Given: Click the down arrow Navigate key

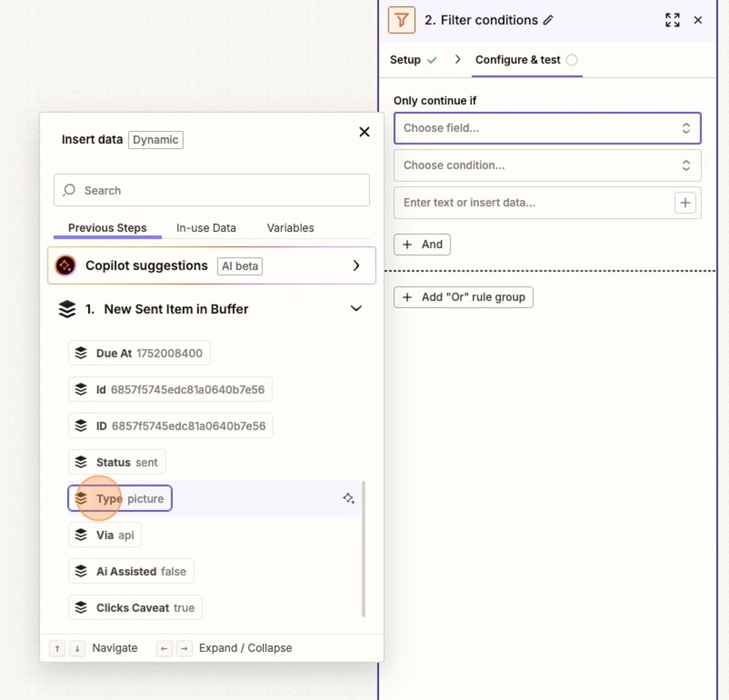Looking at the screenshot, I should pyautogui.click(x=76, y=648).
